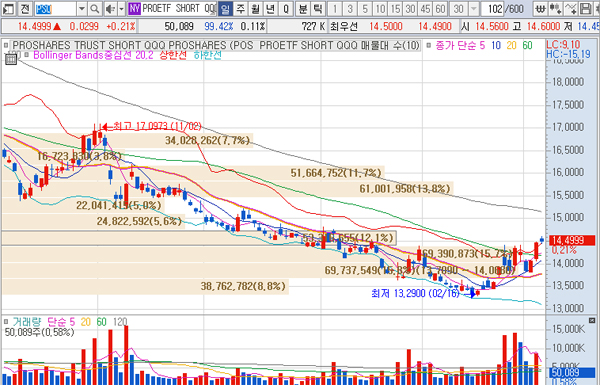Close the volume panel with X icon
Screen dimensions: 600x385
592,320
